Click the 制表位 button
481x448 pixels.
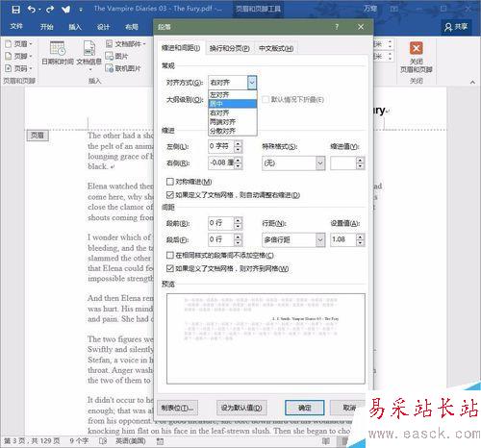[x=177, y=408]
